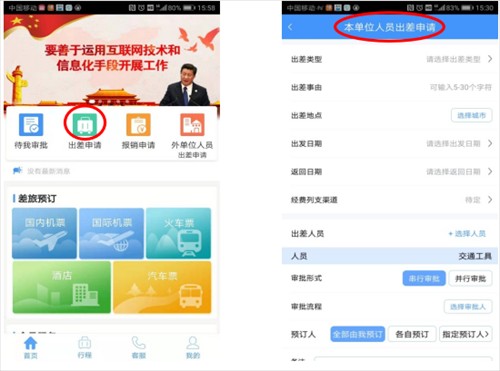Expand 经费列支渠道 row chevron
This screenshot has height=371, width=500.
pyautogui.click(x=490, y=200)
